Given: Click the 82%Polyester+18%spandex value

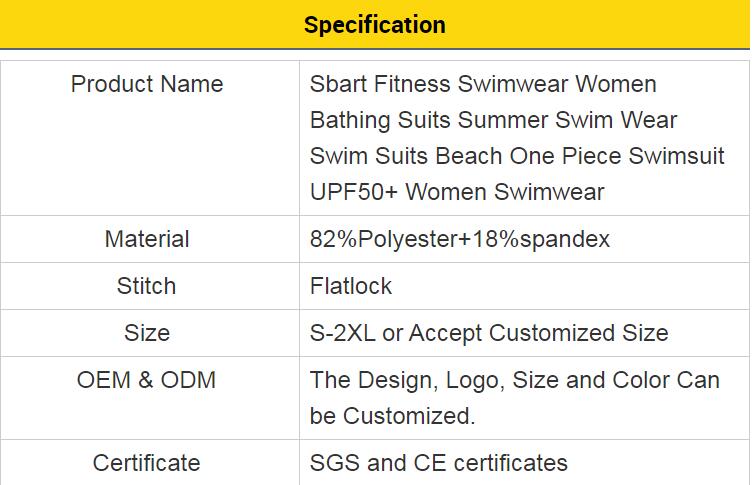Looking at the screenshot, I should pyautogui.click(x=460, y=239).
